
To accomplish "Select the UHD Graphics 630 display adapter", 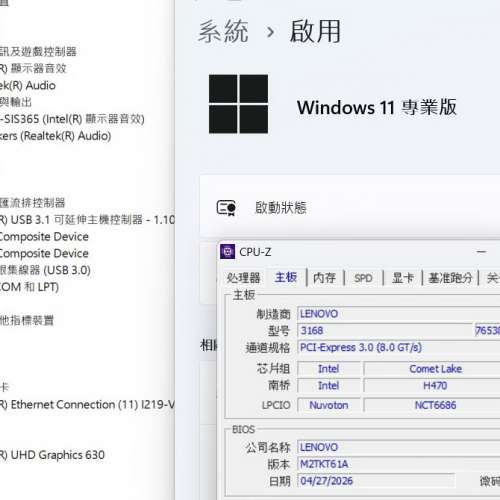I will (x=52, y=455).
